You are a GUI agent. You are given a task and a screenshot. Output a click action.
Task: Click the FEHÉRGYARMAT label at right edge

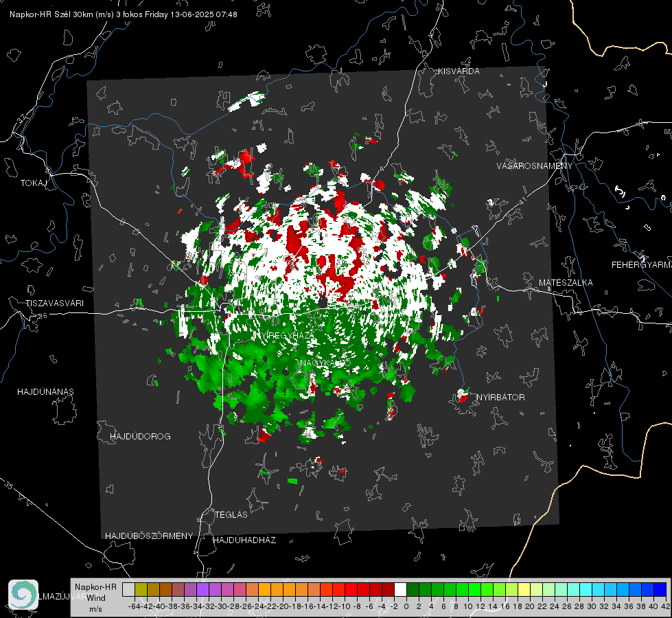[642, 265]
